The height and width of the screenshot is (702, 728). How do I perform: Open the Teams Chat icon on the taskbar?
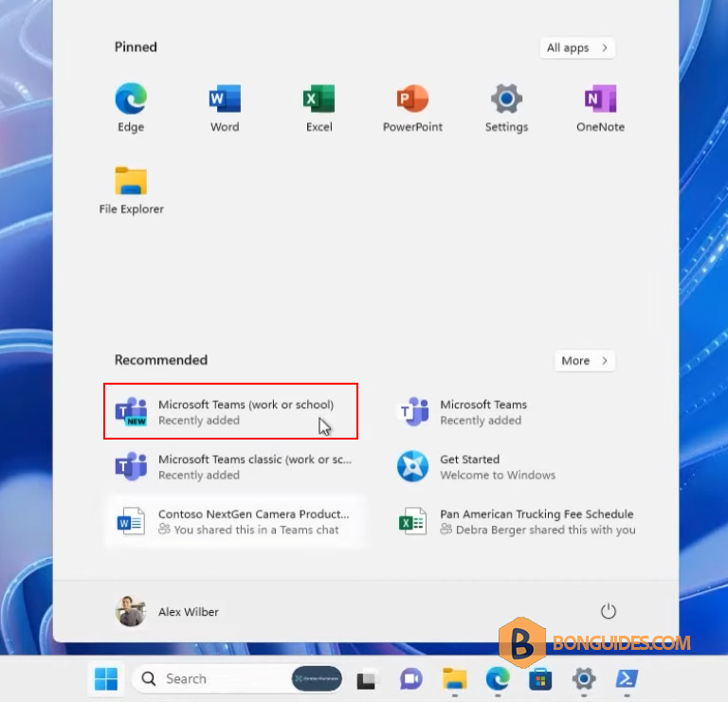(x=410, y=679)
